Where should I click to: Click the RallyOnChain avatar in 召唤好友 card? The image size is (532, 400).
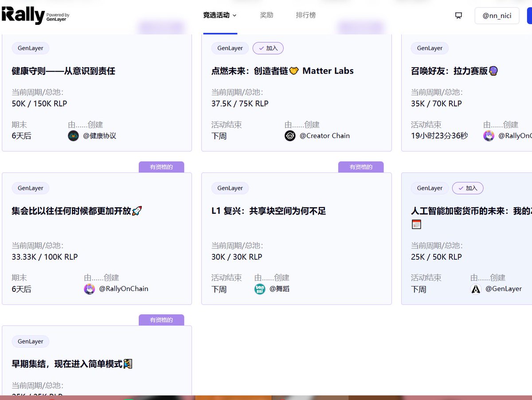click(x=489, y=136)
